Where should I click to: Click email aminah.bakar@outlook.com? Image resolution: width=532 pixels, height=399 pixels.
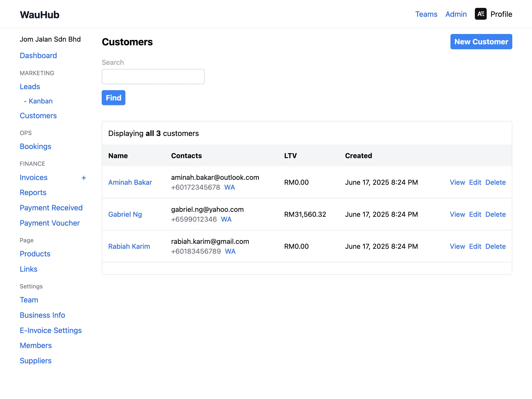[215, 178]
